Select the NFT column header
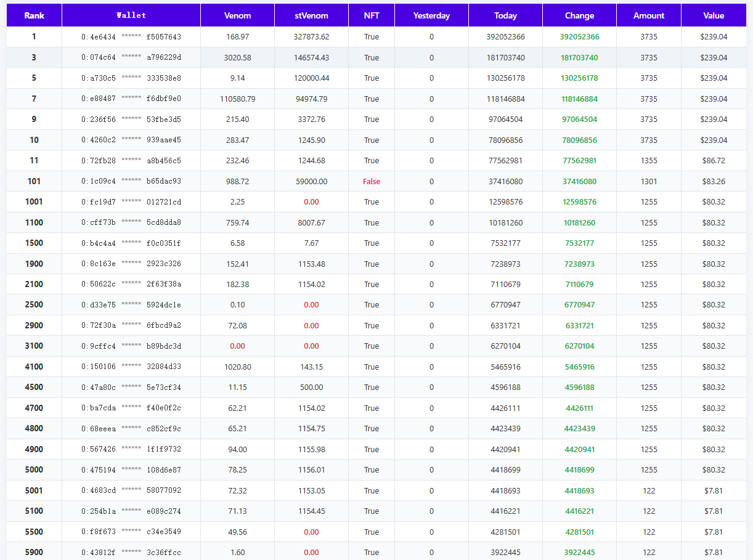This screenshot has width=753, height=560. point(372,15)
